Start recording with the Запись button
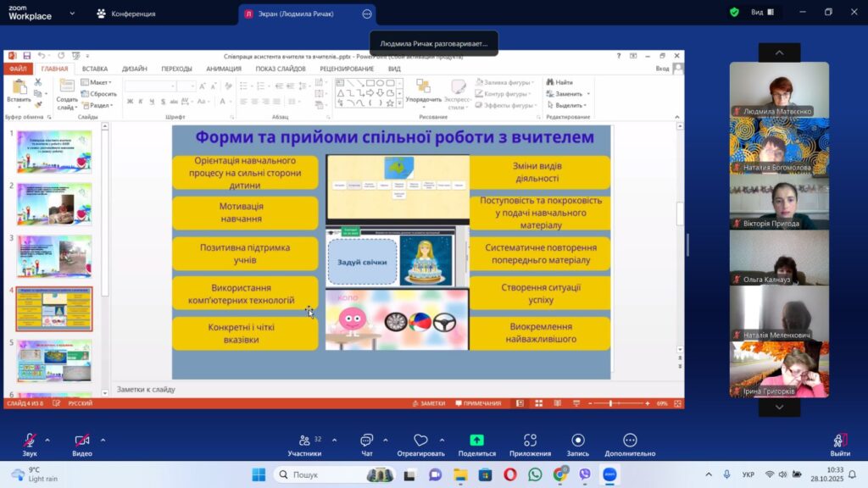This screenshot has width=868, height=488. (x=578, y=441)
